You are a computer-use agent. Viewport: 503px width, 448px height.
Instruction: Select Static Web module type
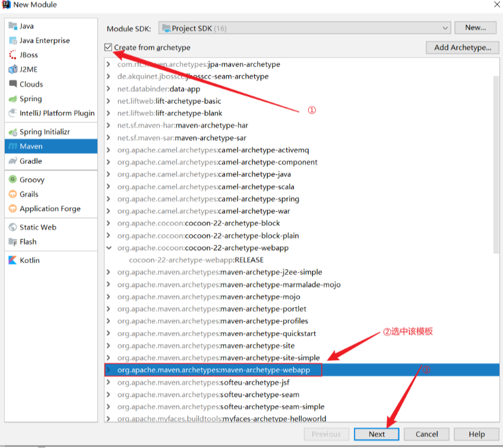click(51, 227)
